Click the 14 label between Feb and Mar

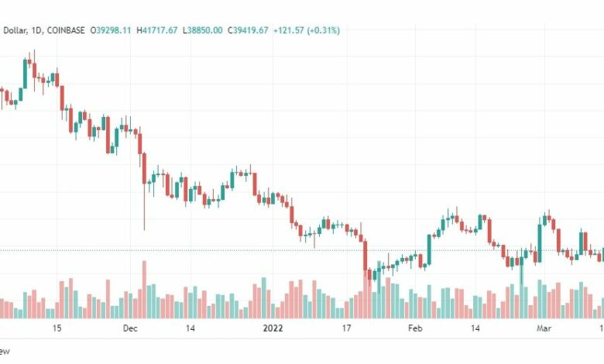coord(475,328)
